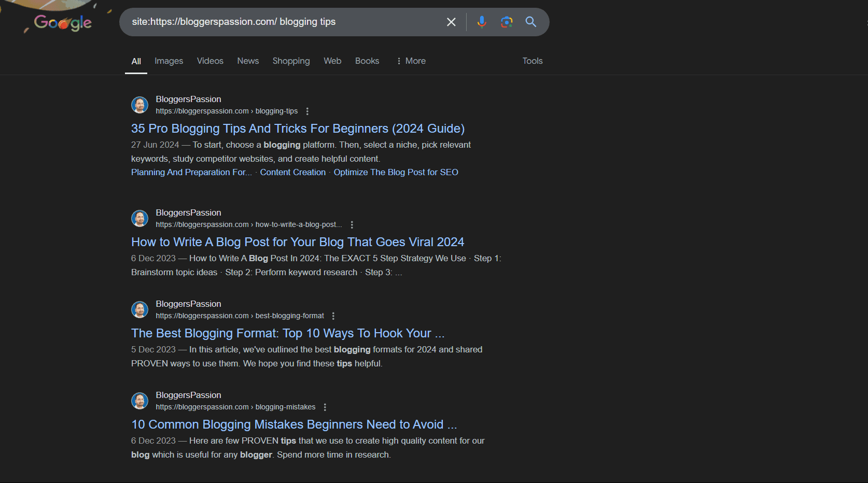Open the 10 Common Blogging Mistakes result

(293, 424)
